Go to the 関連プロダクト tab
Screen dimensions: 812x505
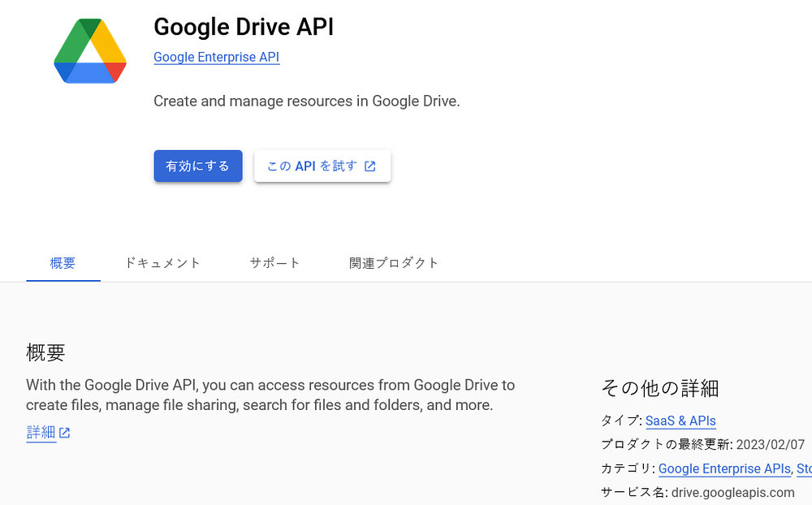click(x=394, y=263)
